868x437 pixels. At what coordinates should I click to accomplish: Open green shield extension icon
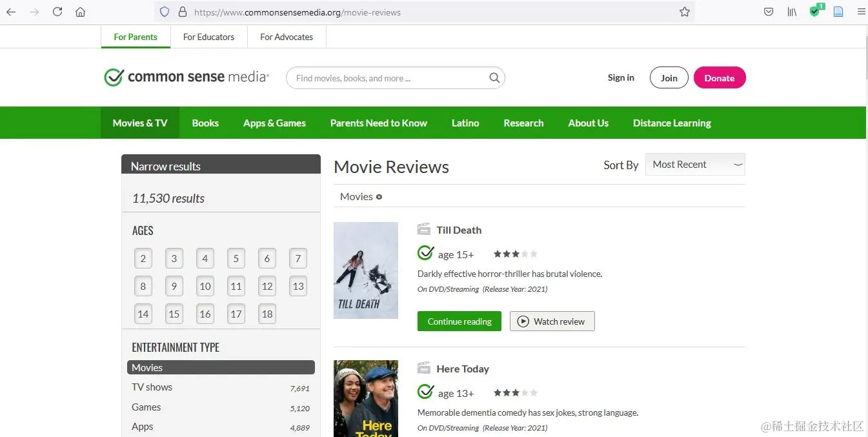click(815, 11)
